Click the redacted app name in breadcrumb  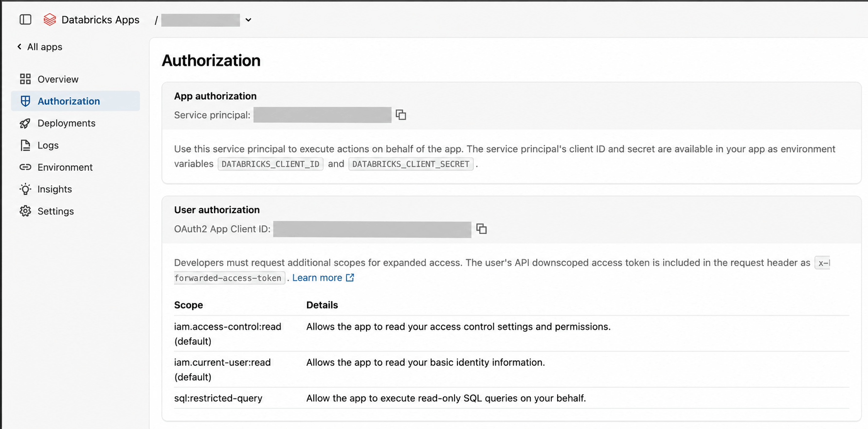[200, 20]
